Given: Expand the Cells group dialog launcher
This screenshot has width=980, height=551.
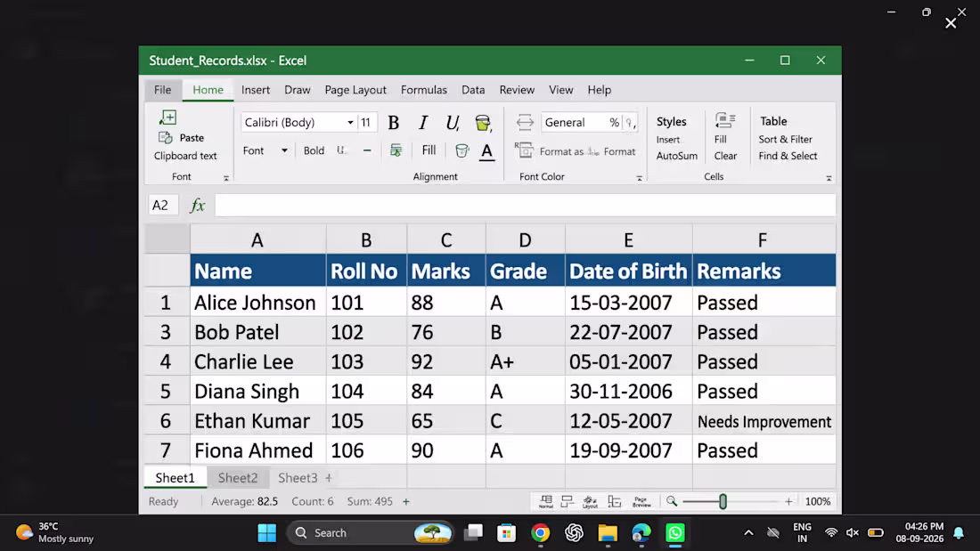Looking at the screenshot, I should pyautogui.click(x=829, y=178).
